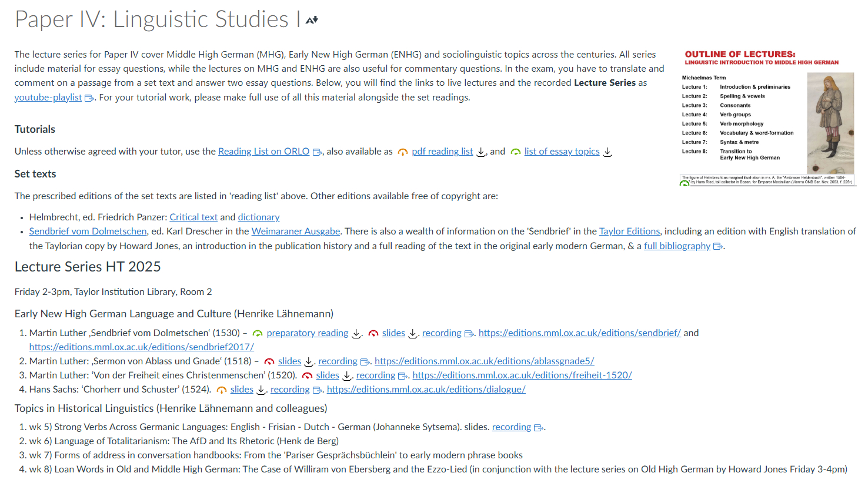Click download icon next to pdf reading list
The height and width of the screenshot is (483, 868).
click(480, 152)
